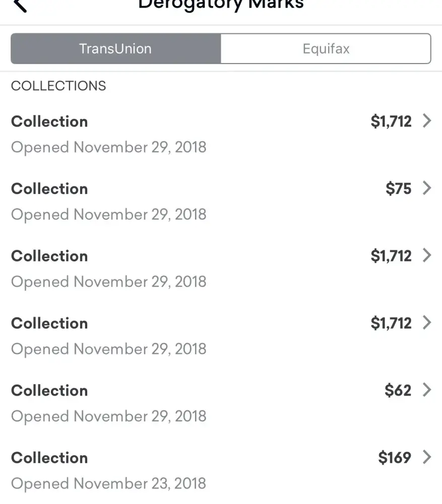Open the chevron beside the $75 collection
Image resolution: width=442 pixels, height=504 pixels.
427,188
